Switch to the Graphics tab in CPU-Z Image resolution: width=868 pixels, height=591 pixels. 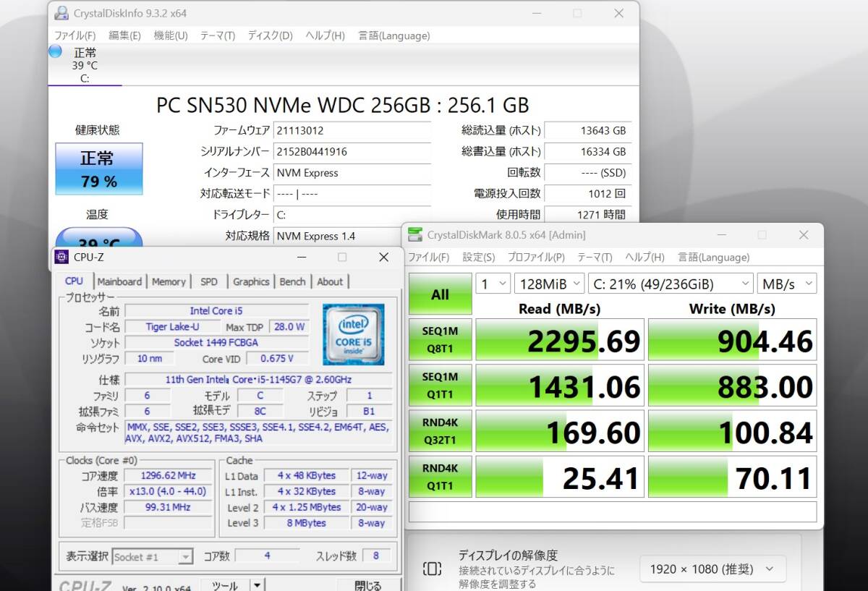point(251,282)
